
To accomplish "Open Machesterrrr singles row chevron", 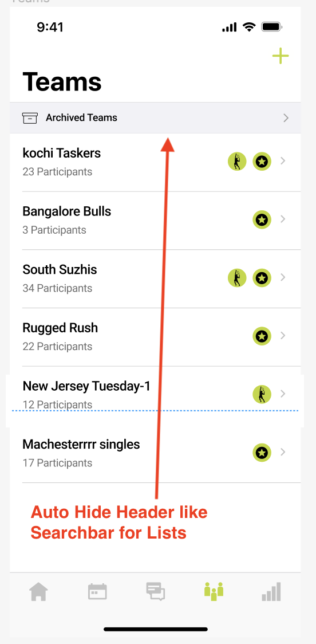I will [x=283, y=452].
